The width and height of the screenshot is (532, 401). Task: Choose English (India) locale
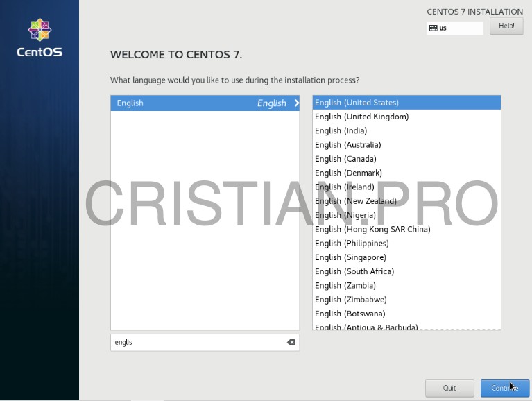pos(406,130)
